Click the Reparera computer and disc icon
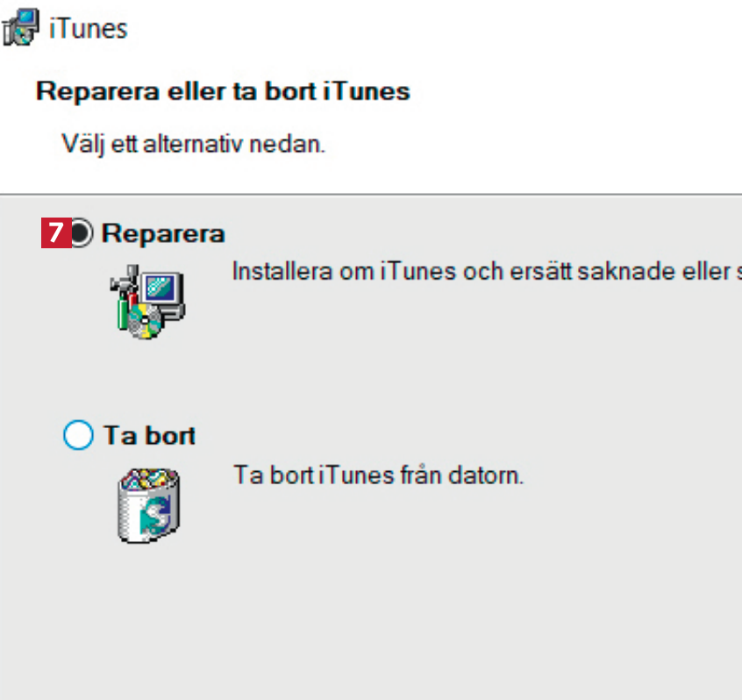The height and width of the screenshot is (700, 742). coord(147,303)
